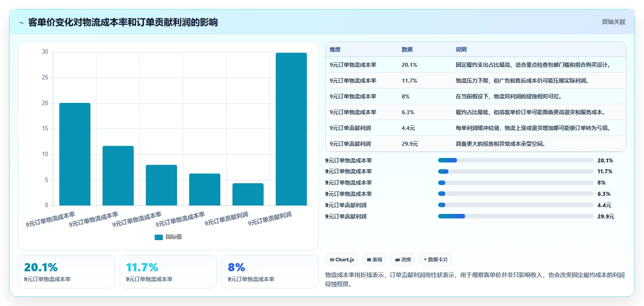Viewport: 644px width, 306px height.
Task: Click the lightning icon before the title
Action: [22, 23]
